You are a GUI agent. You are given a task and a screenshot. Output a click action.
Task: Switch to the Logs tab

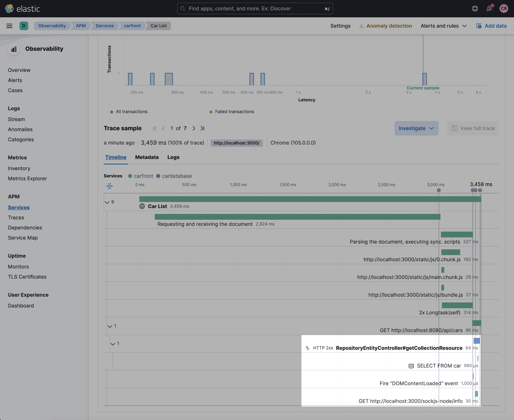(173, 157)
